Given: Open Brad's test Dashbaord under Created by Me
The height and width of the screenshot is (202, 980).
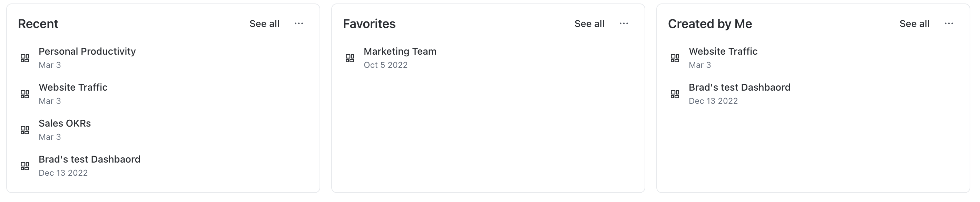Looking at the screenshot, I should click(739, 87).
